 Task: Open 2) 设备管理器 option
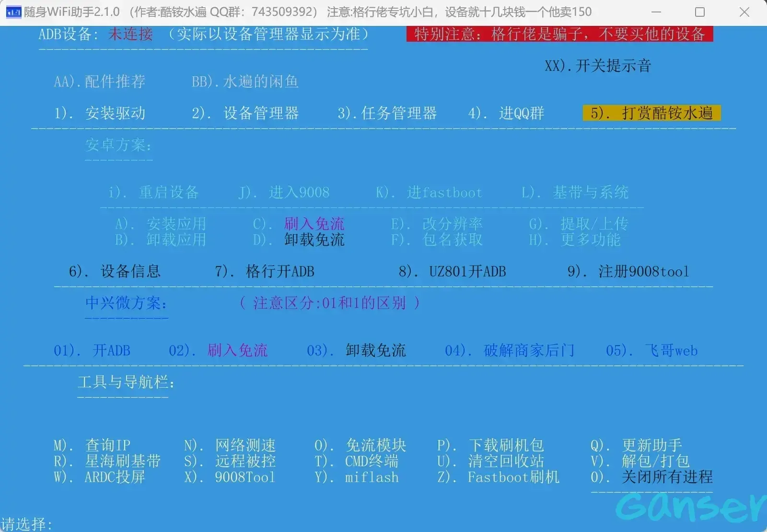coord(245,114)
